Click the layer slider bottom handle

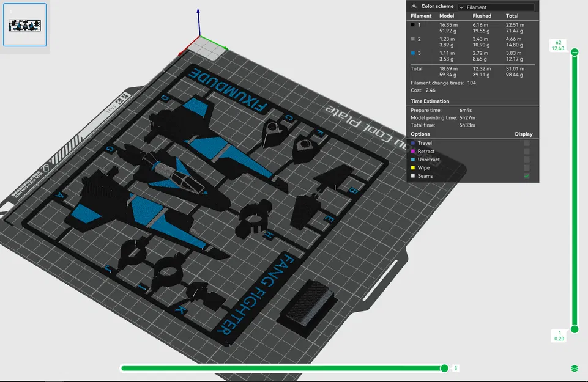[x=575, y=329]
